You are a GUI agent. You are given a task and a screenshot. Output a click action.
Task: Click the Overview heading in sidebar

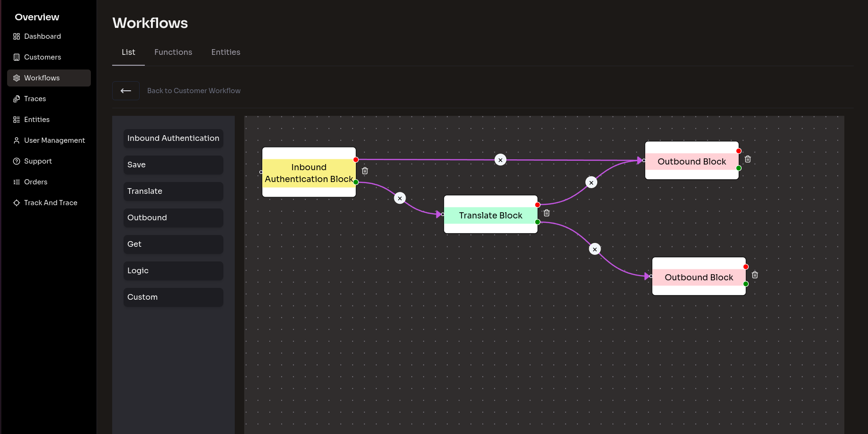pyautogui.click(x=37, y=17)
